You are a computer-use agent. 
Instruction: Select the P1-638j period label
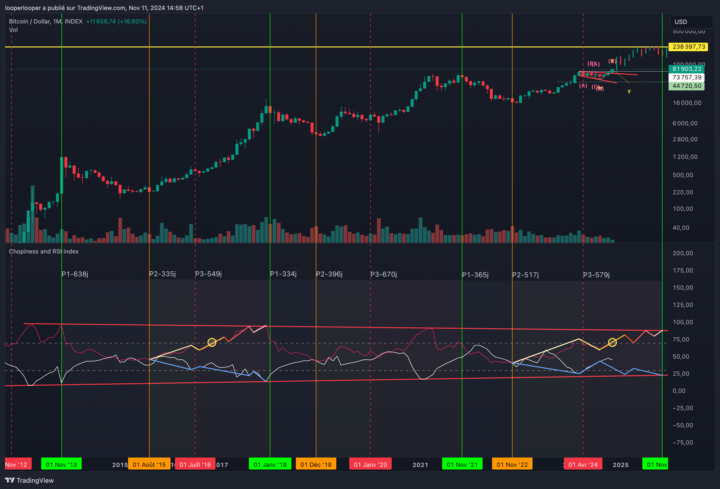click(x=76, y=273)
